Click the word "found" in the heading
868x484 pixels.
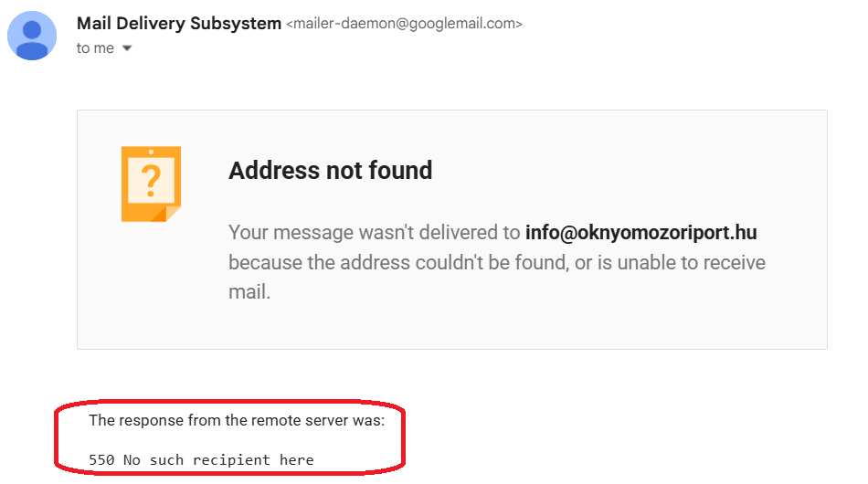(400, 170)
